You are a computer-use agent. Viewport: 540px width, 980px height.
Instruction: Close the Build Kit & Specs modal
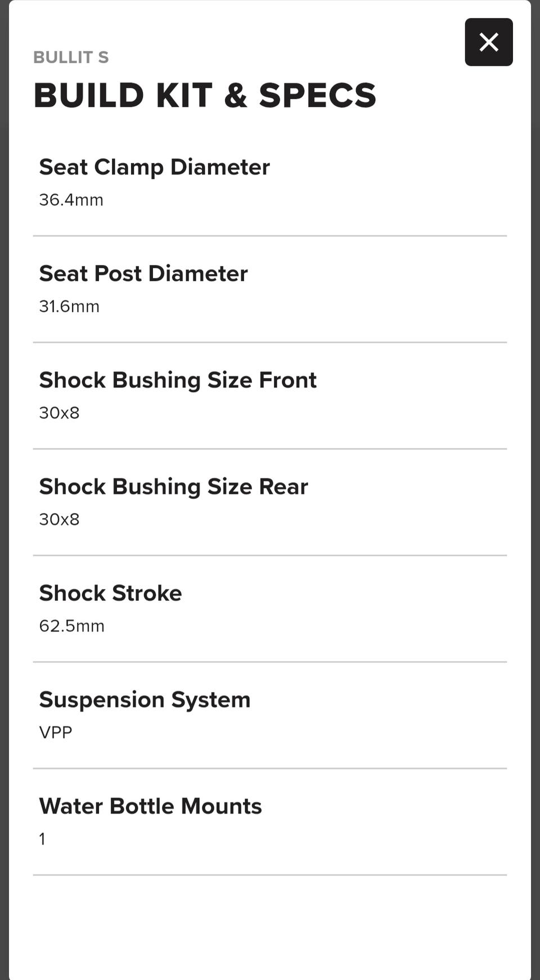488,42
